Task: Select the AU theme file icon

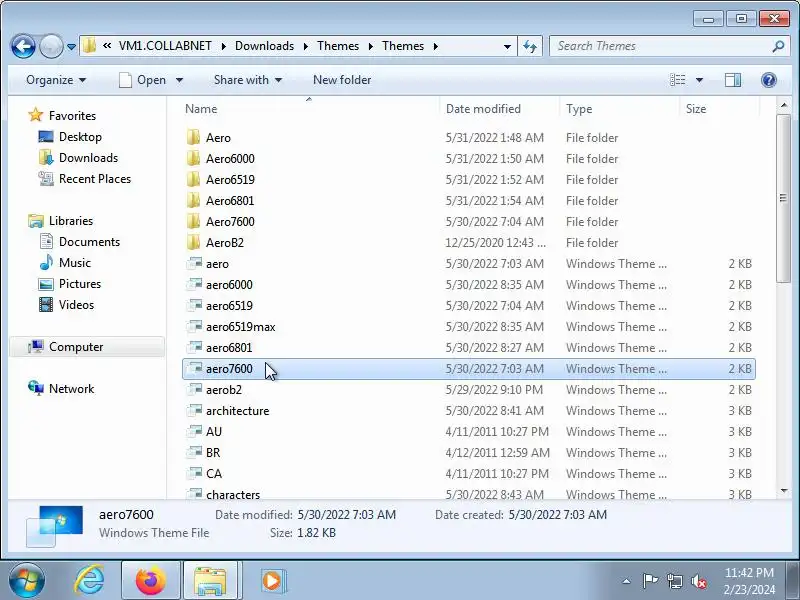Action: [x=194, y=431]
